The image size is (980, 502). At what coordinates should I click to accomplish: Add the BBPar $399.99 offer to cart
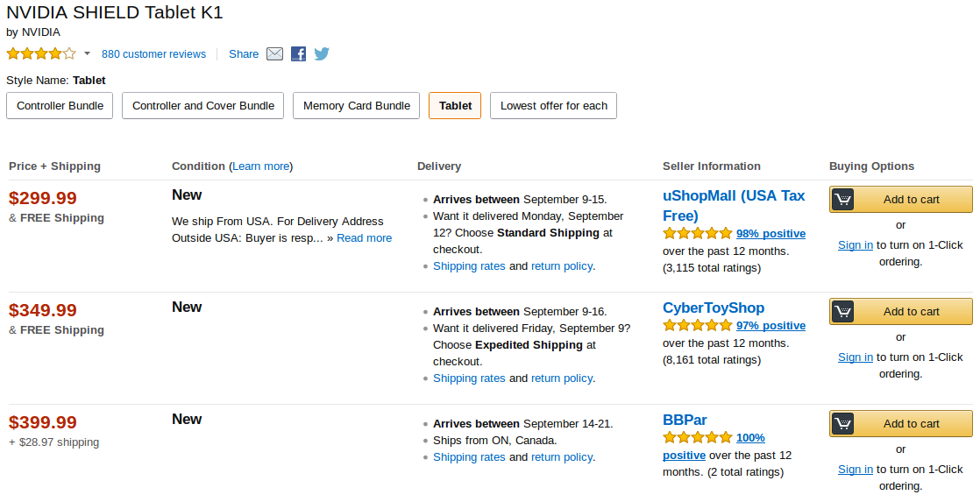pyautogui.click(x=900, y=423)
